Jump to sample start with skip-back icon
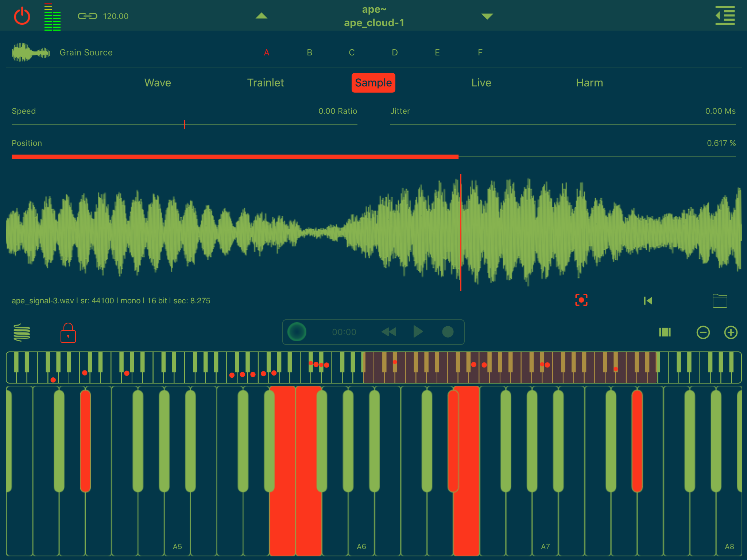Screen dimensions: 747x560 point(648,300)
